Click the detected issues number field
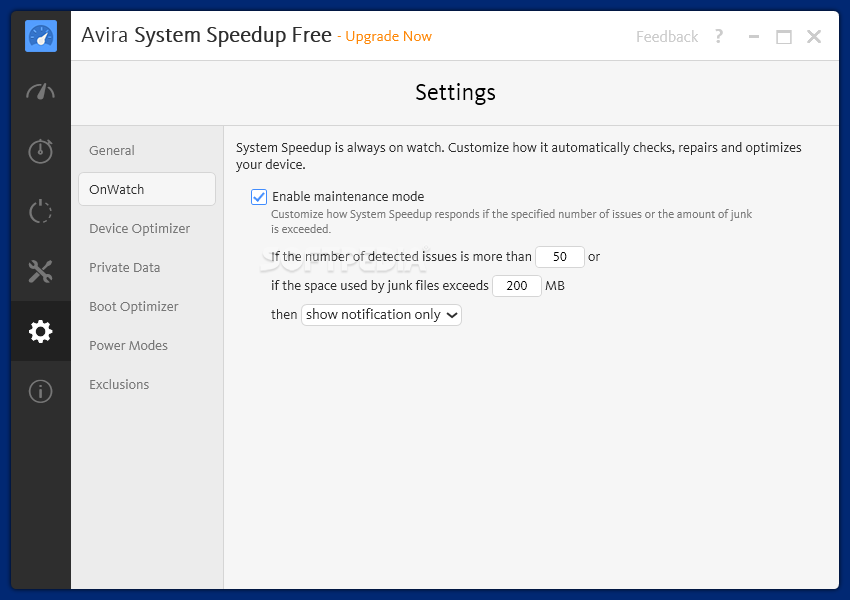 (x=560, y=257)
